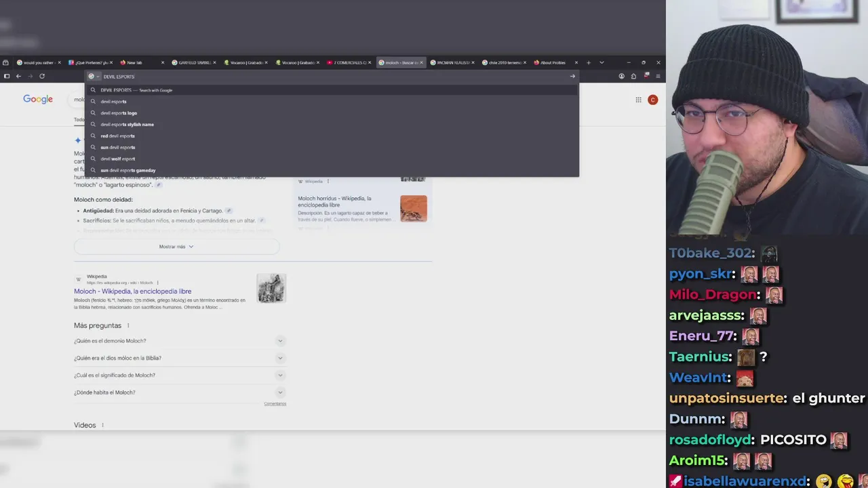Open the extensions puzzle icon
The height and width of the screenshot is (488, 868).
coord(633,76)
